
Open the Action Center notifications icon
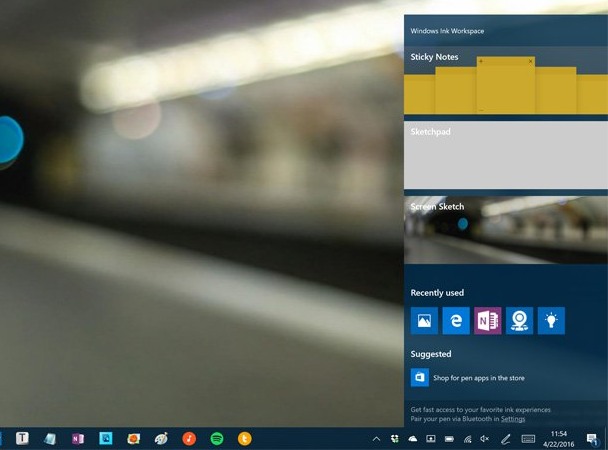[592, 438]
